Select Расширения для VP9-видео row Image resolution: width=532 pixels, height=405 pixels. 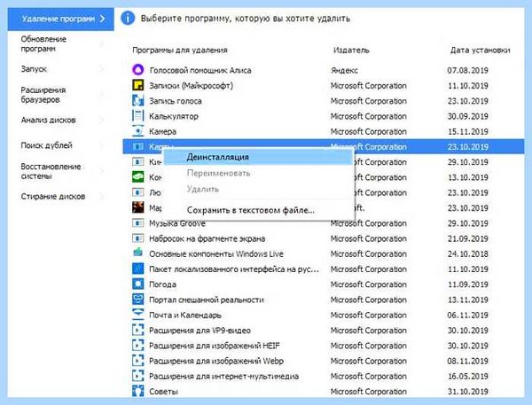(324, 330)
